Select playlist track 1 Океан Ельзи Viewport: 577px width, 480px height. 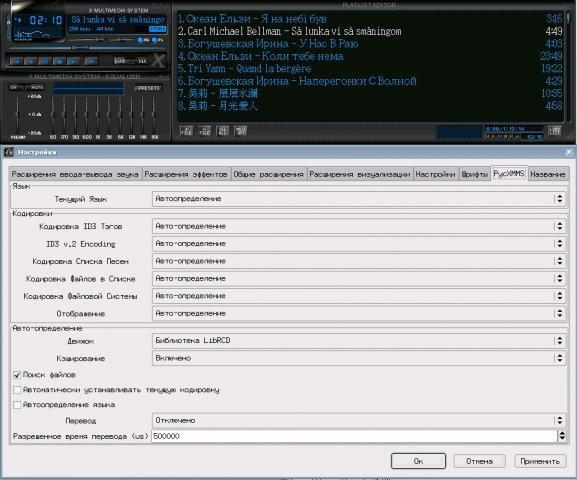coord(370,18)
